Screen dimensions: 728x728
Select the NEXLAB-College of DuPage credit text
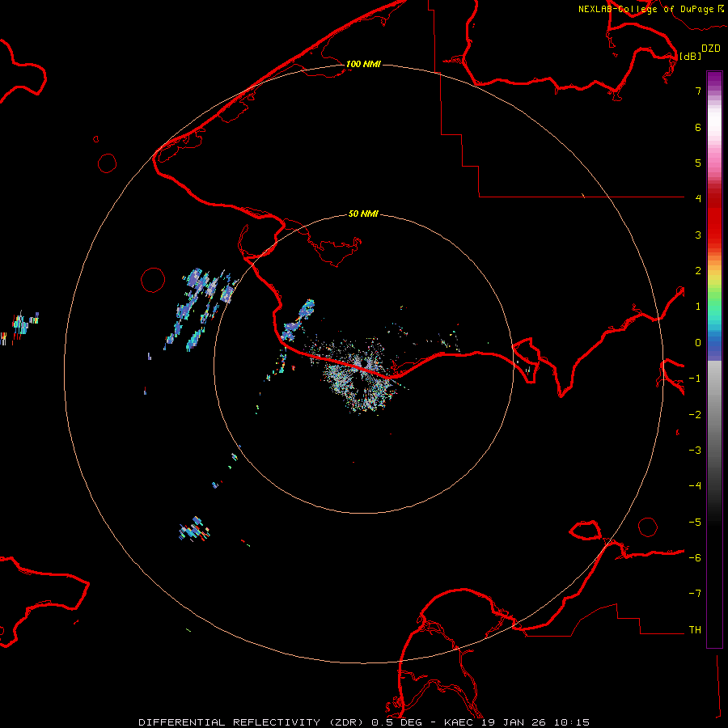[645, 9]
